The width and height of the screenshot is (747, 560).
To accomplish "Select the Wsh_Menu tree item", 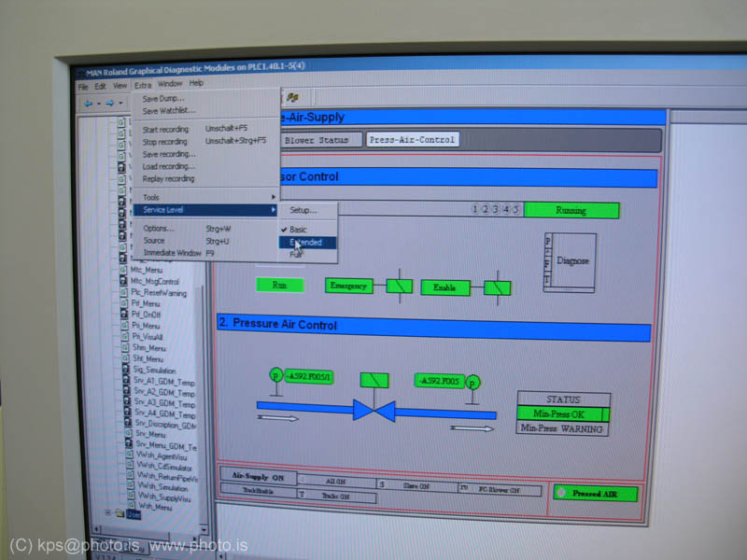I will click(x=154, y=507).
